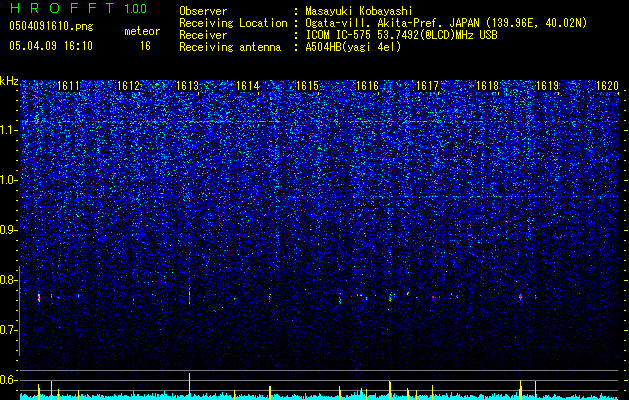The image size is (629, 400).
Task: Select the Observer label
Action: click(x=203, y=11)
